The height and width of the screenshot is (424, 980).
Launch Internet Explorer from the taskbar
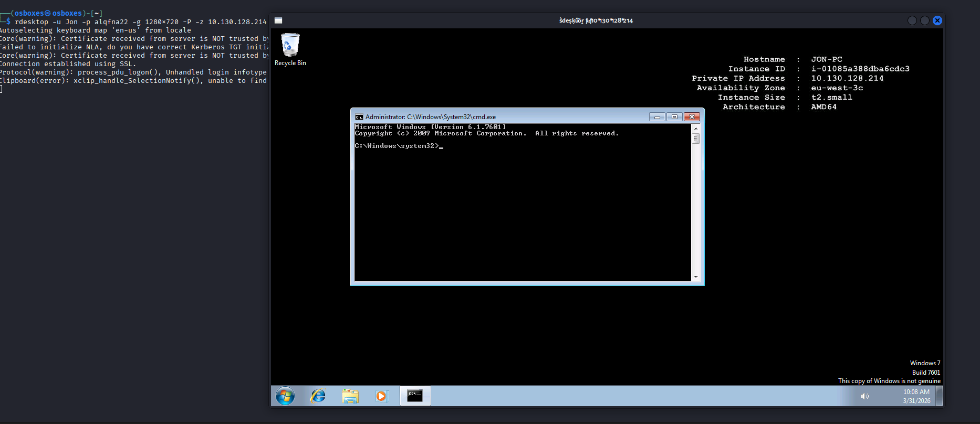pyautogui.click(x=318, y=396)
